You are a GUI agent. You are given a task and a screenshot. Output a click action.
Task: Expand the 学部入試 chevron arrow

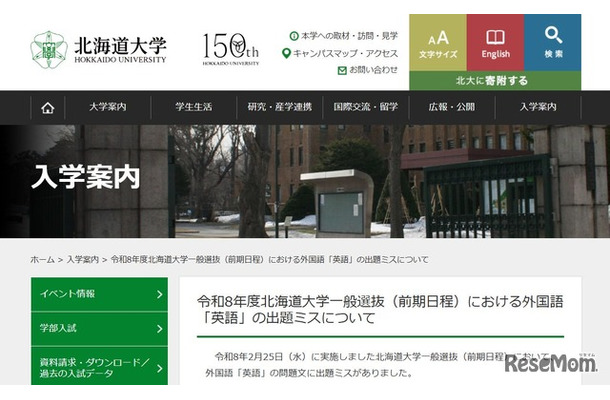tap(160, 329)
